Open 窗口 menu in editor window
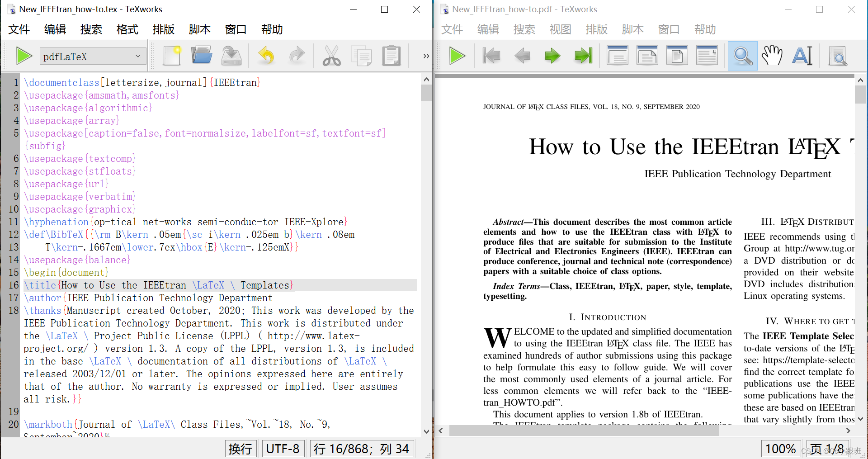This screenshot has height=459, width=868. click(x=236, y=29)
